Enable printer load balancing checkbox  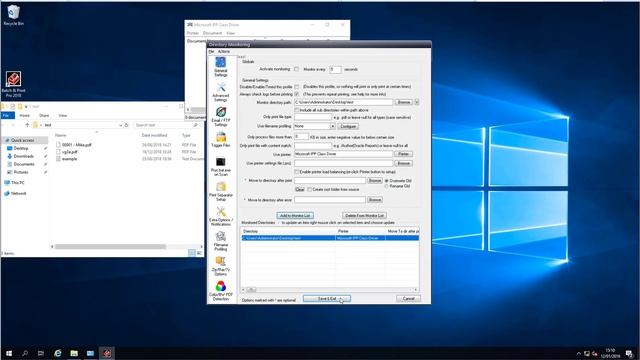[x=297, y=172]
